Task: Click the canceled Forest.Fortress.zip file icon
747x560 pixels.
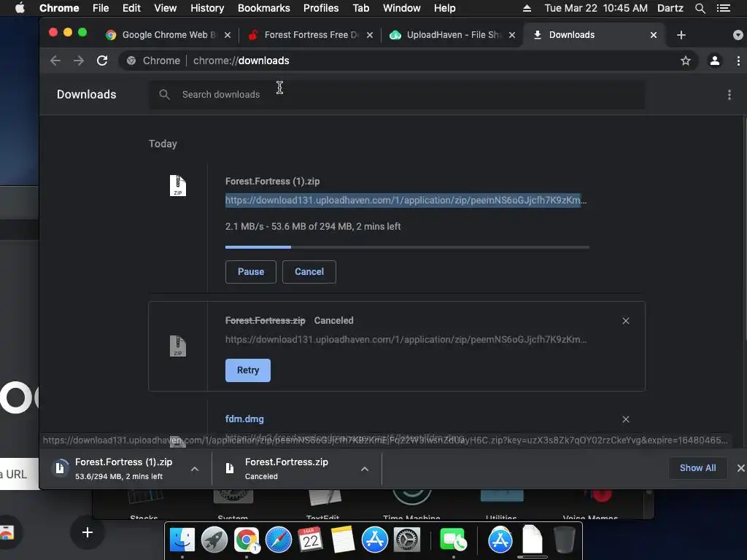Action: point(178,346)
